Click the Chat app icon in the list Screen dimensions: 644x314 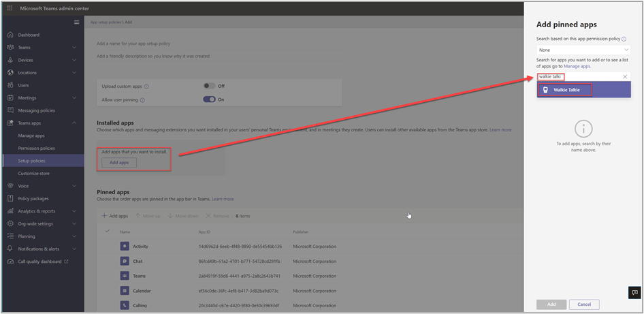pyautogui.click(x=125, y=261)
